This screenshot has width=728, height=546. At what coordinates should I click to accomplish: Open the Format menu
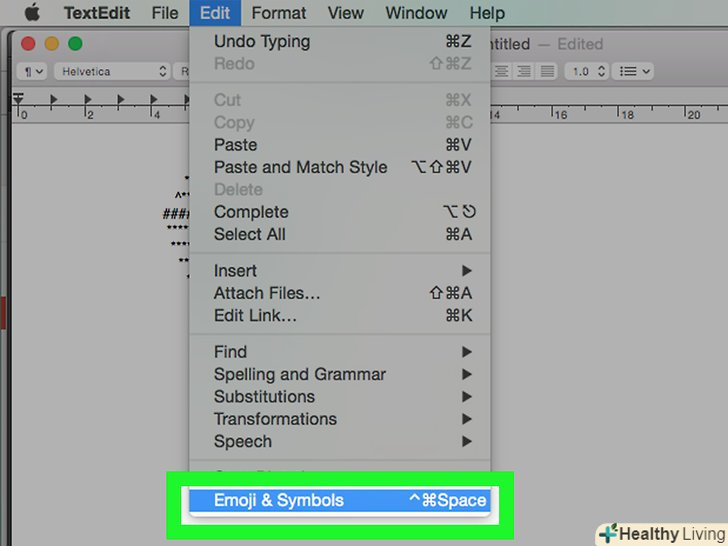click(x=279, y=13)
